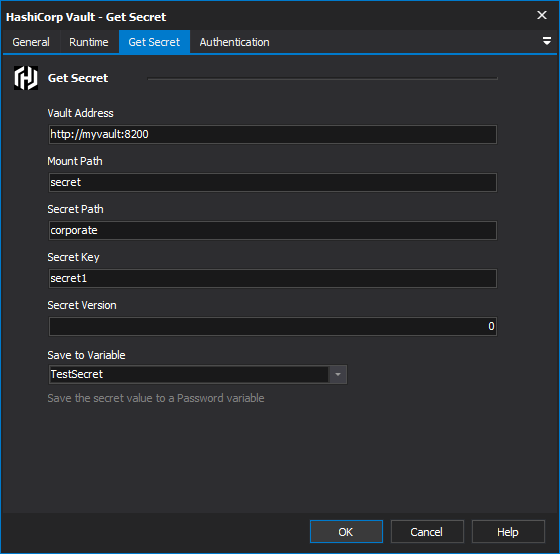Image resolution: width=560 pixels, height=554 pixels.
Task: Close the HashiCorp Vault dialog
Action: click(542, 15)
